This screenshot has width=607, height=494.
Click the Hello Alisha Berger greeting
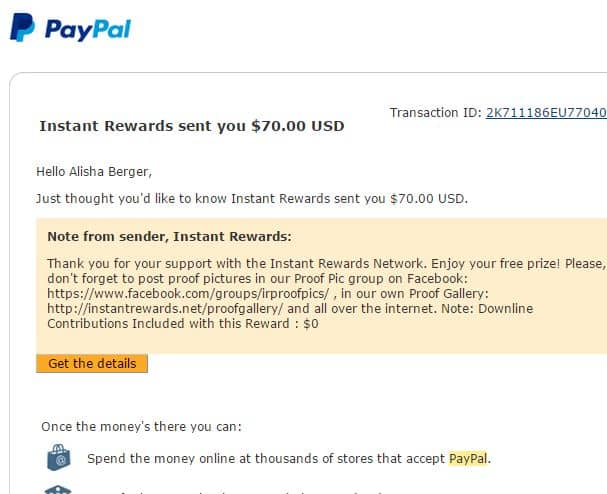(x=94, y=172)
